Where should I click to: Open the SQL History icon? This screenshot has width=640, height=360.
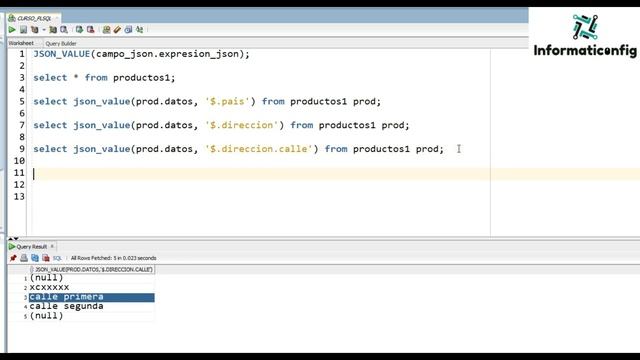(128, 29)
